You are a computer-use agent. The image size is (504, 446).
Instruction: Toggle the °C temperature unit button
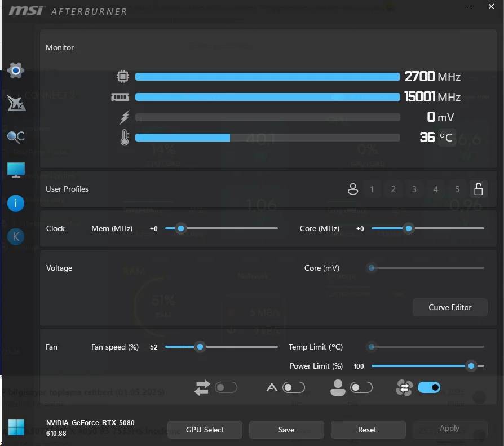pyautogui.click(x=446, y=138)
